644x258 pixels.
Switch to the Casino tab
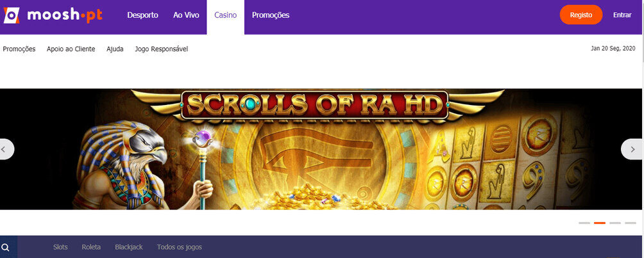click(226, 15)
